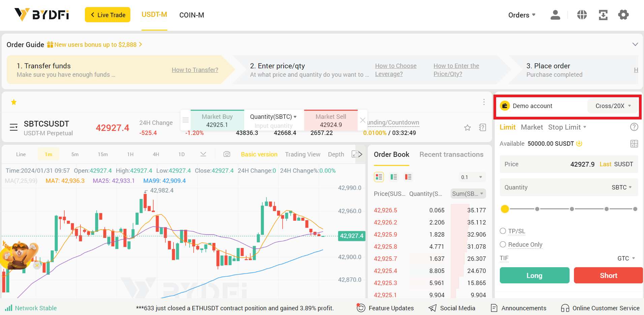This screenshot has height=315, width=644.
Task: Click the transfer funds icon beside 50000.00 SUSDT
Action: (579, 143)
